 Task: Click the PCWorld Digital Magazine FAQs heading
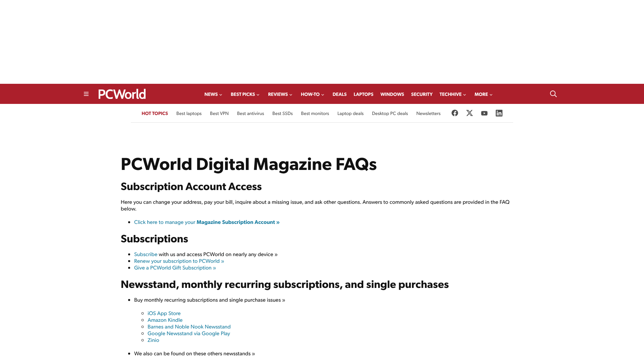(249, 164)
